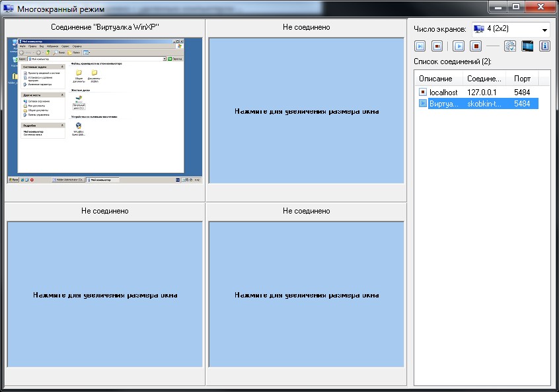Screen dimensions: 559x392
Task: Click the app icon in title bar
Action: tap(9, 9)
